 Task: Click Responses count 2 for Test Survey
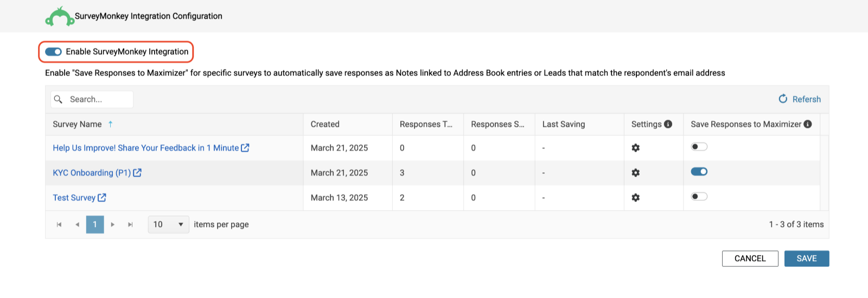tap(402, 198)
